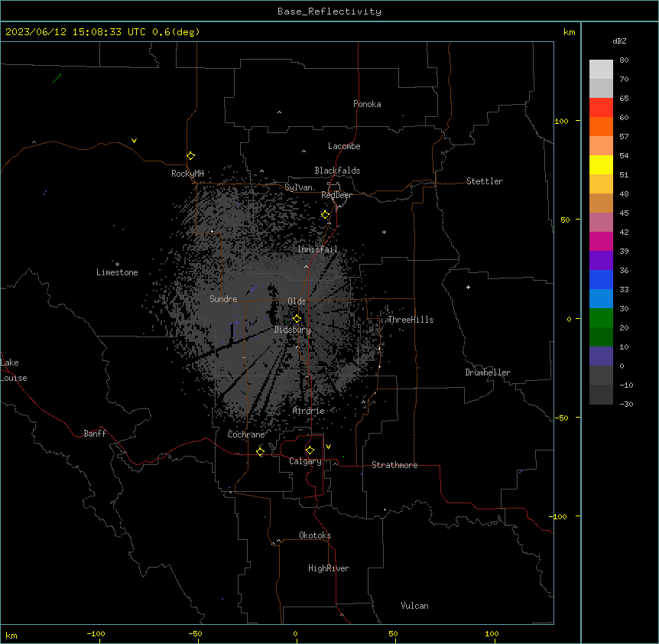The image size is (659, 644).
Task: Click the Strathmore label
Action: coord(394,465)
